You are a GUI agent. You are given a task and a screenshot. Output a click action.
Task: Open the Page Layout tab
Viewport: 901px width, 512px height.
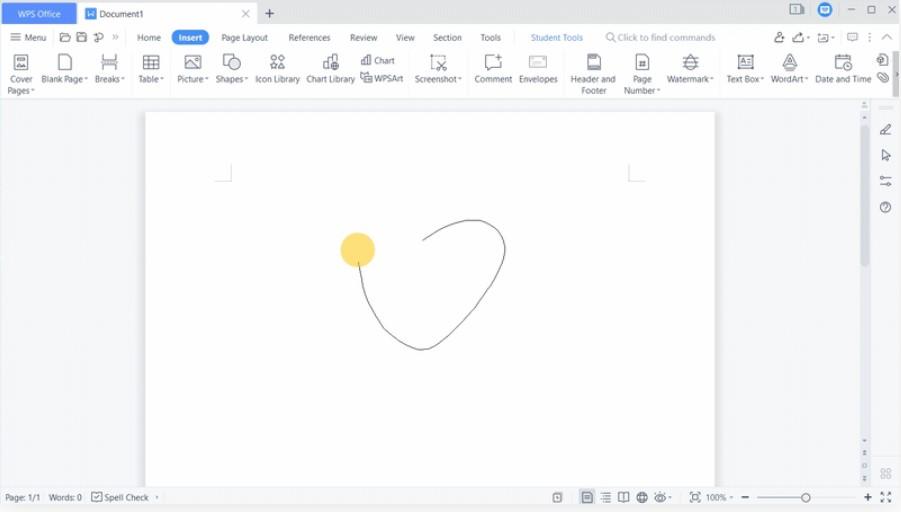pos(244,37)
